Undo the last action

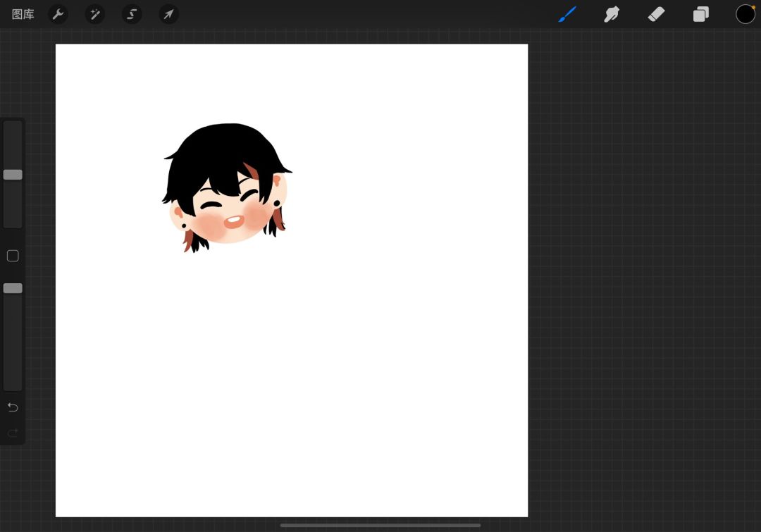[x=13, y=407]
